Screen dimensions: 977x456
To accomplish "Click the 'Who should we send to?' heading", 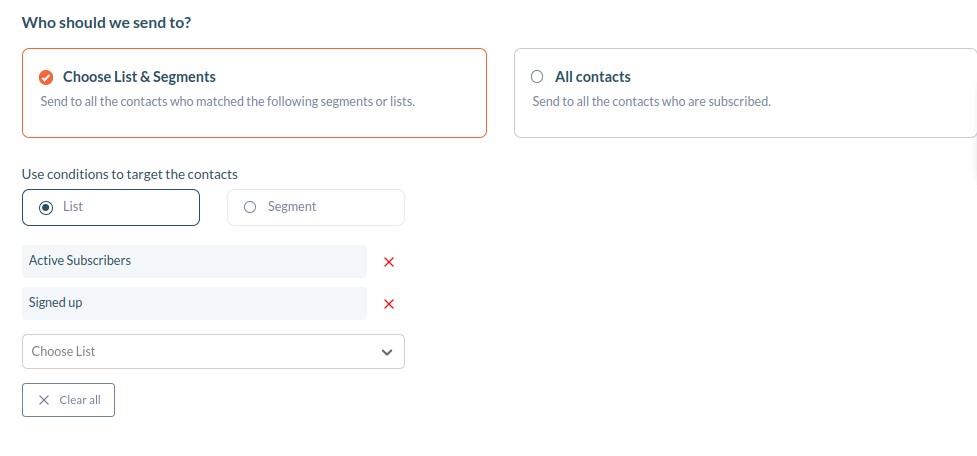I will pyautogui.click(x=107, y=23).
